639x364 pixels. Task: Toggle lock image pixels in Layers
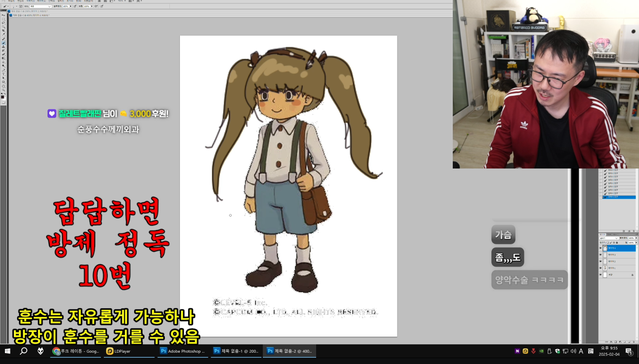point(611,243)
